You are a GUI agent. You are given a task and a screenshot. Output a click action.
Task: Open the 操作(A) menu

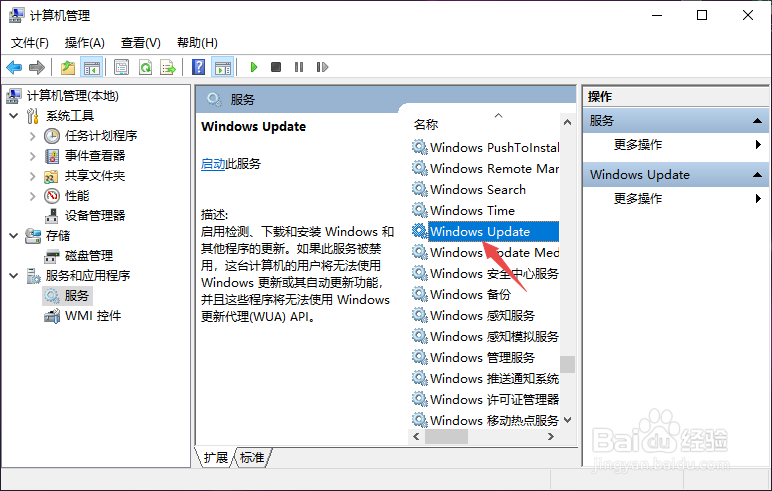pos(85,43)
